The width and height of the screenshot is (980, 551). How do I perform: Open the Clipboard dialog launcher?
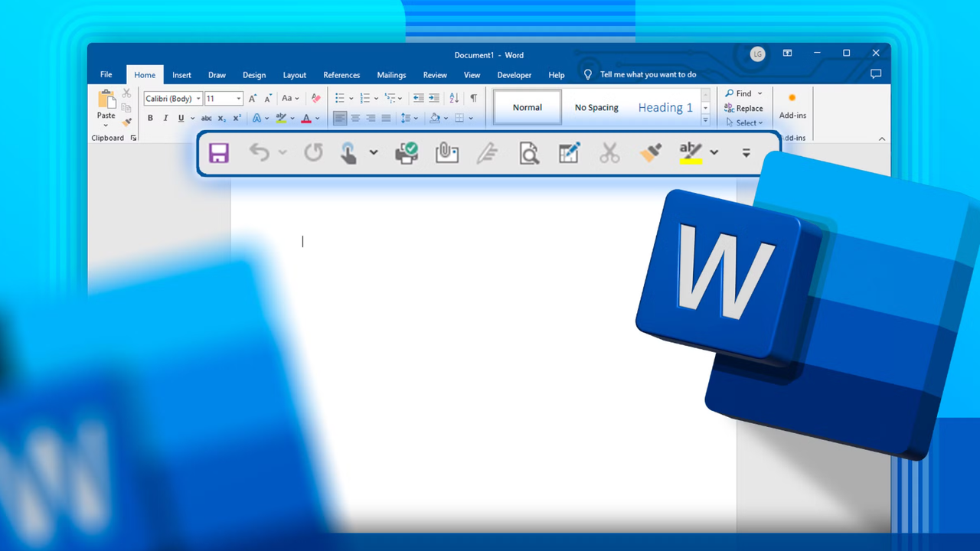pyautogui.click(x=133, y=139)
